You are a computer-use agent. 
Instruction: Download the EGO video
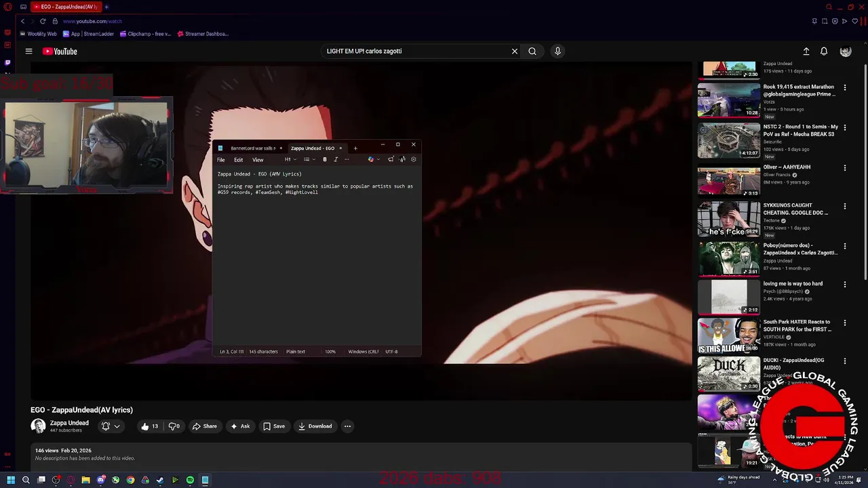point(315,426)
